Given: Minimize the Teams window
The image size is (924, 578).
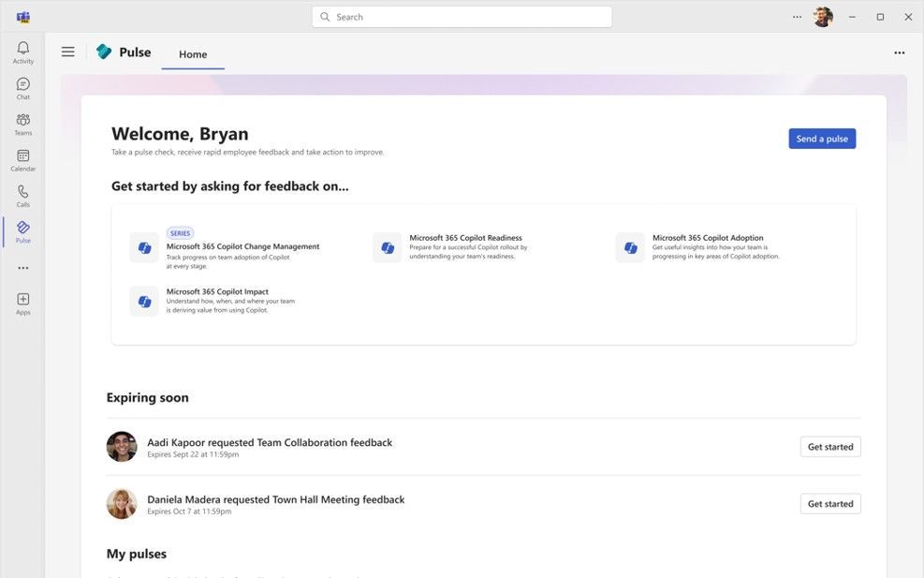Looking at the screenshot, I should pyautogui.click(x=852, y=17).
